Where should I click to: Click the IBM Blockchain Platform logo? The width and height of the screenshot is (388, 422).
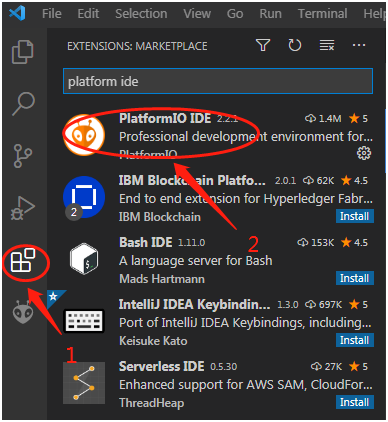click(84, 197)
